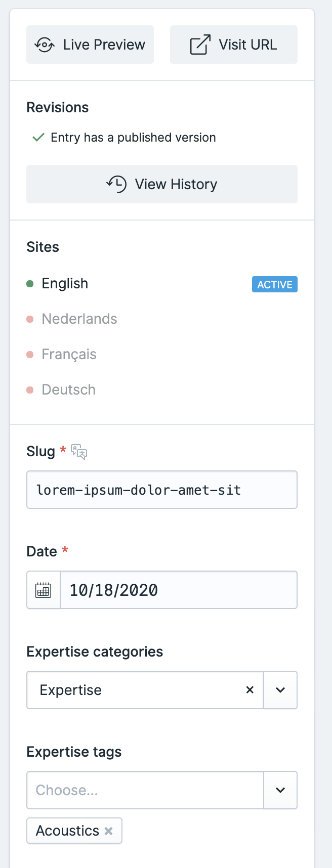Screen dimensions: 332x868
Task: Remove the Acoustics tag
Action: [x=108, y=831]
